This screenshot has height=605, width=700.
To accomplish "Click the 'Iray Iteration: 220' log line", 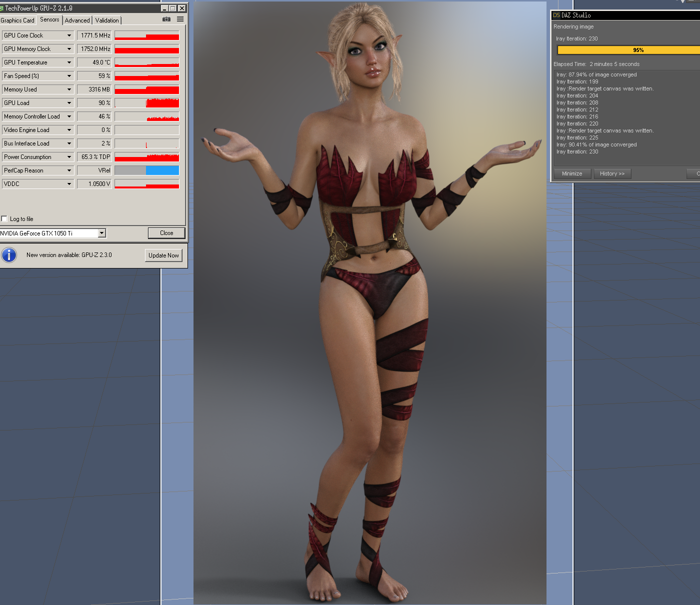I will 577,124.
